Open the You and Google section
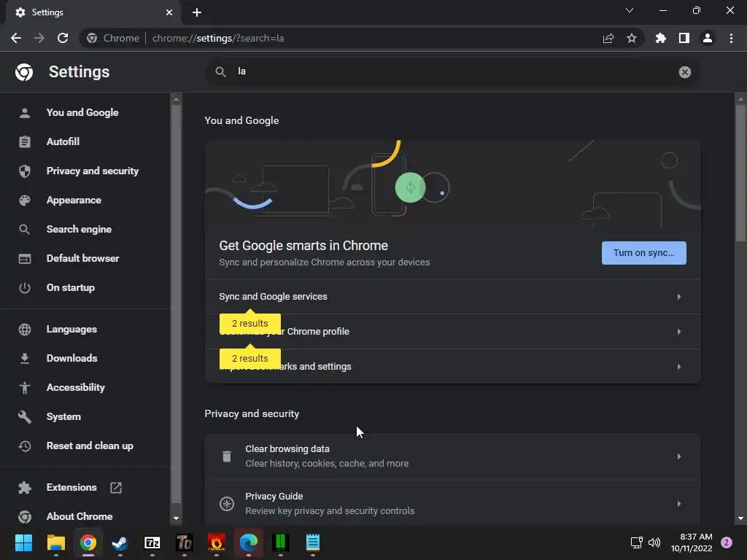 coord(82,112)
